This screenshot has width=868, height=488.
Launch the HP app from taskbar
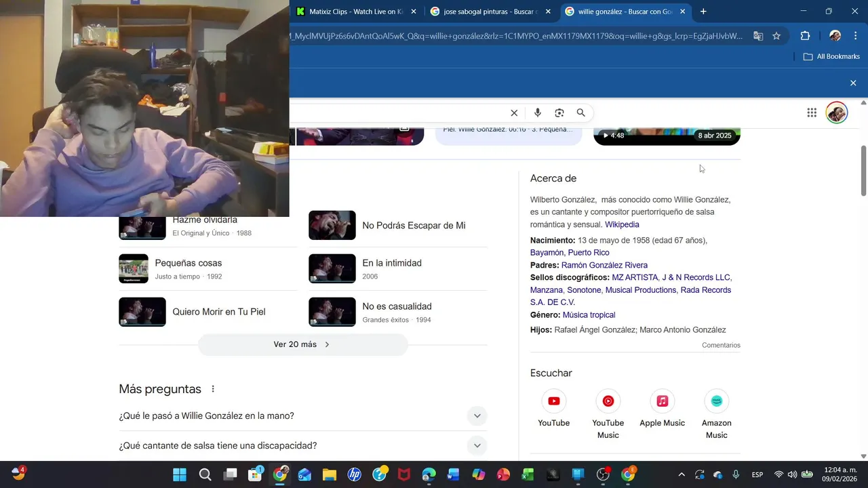pyautogui.click(x=354, y=474)
